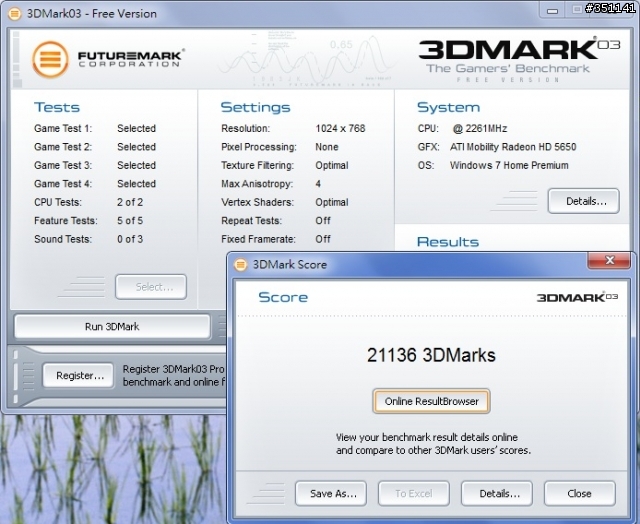640x524 pixels.
Task: Click Game Test 4 Selected status
Action: [x=136, y=184]
